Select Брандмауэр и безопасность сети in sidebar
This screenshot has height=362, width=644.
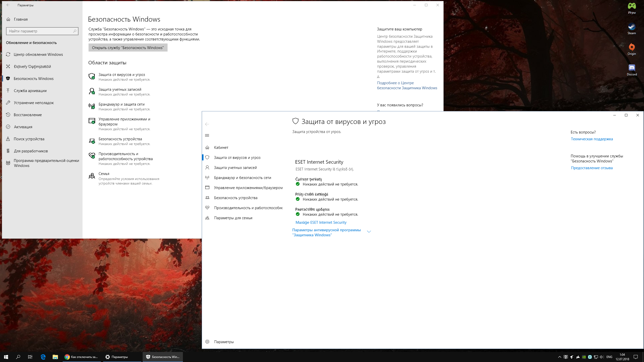tap(243, 178)
